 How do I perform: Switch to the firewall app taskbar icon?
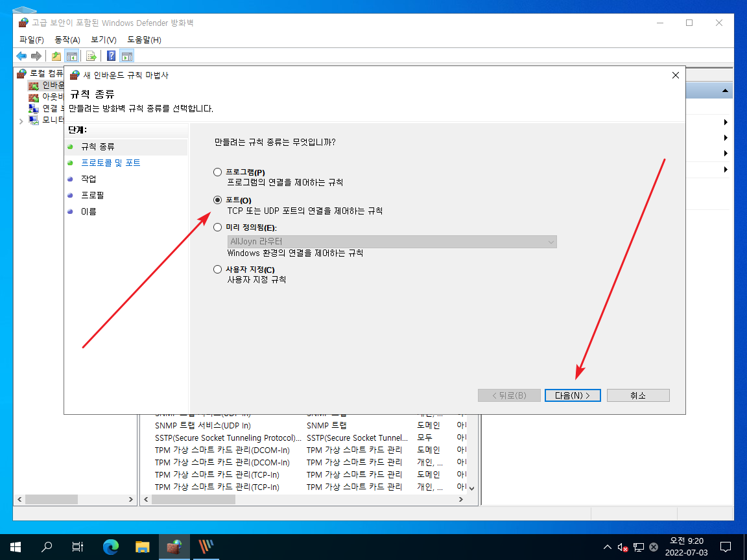[x=174, y=546]
